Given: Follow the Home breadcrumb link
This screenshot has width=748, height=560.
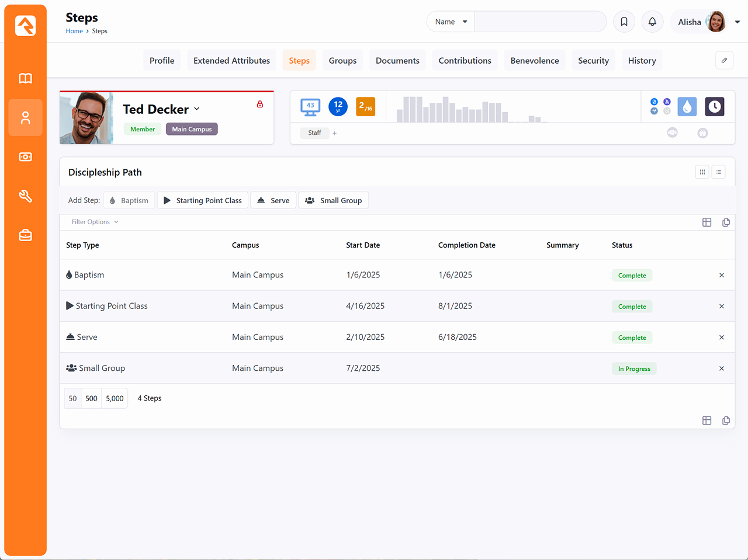Looking at the screenshot, I should [x=74, y=31].
